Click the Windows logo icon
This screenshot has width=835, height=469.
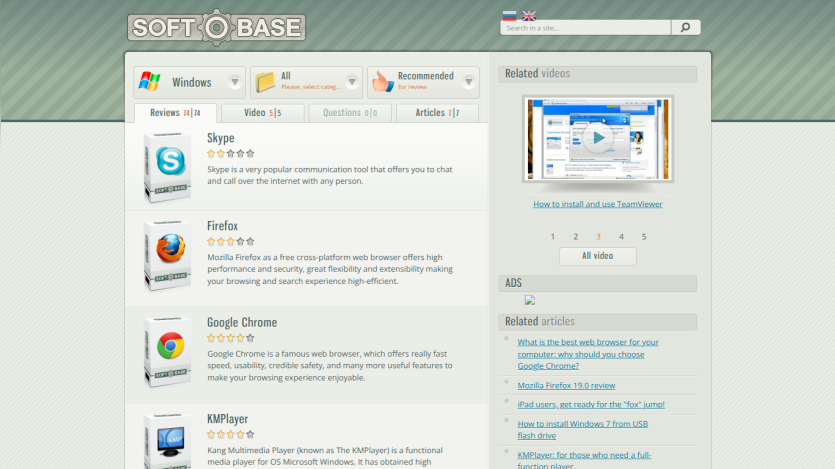pyautogui.click(x=150, y=81)
